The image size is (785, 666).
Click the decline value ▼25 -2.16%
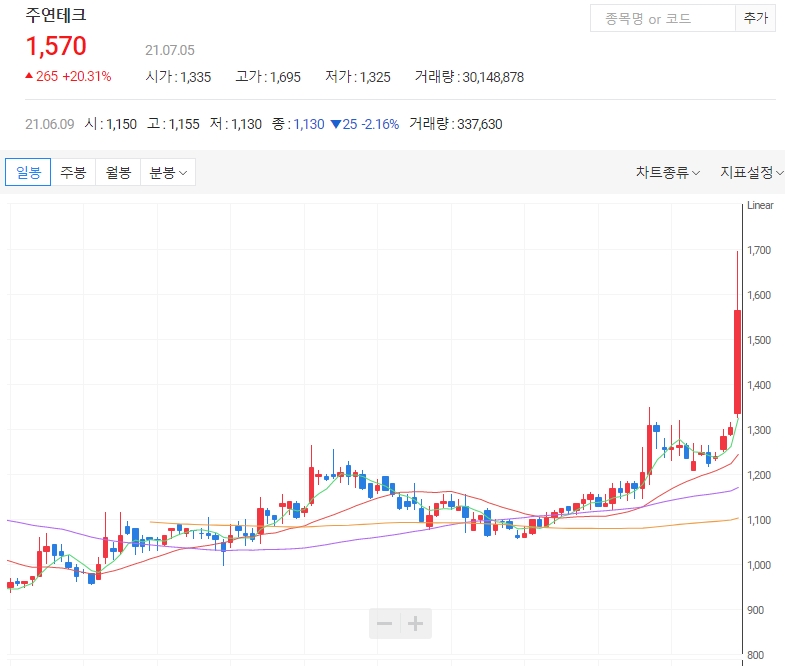pos(365,124)
